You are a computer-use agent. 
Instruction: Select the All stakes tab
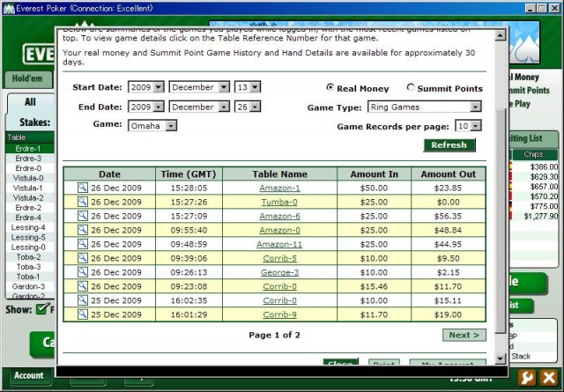[x=30, y=102]
